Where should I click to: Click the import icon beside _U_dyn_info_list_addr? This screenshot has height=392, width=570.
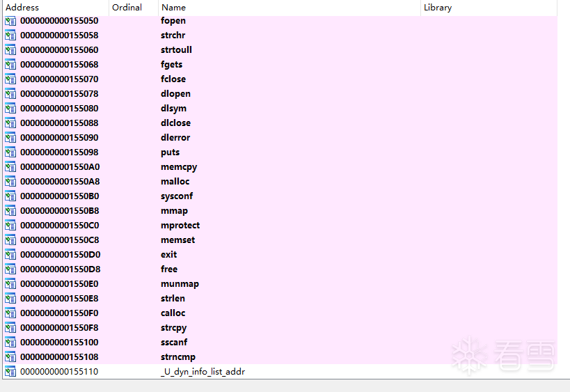[x=10, y=372]
